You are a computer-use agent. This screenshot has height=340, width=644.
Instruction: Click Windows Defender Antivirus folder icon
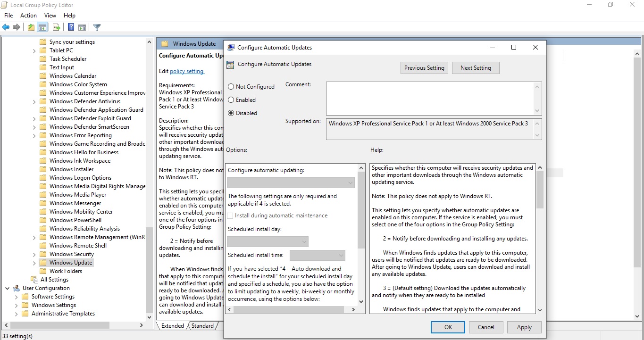click(x=43, y=101)
